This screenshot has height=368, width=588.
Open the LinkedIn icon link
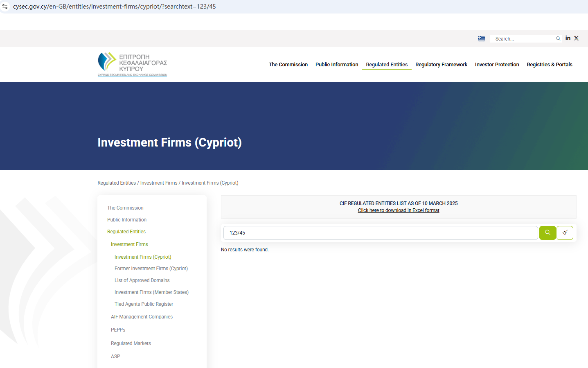click(x=568, y=38)
